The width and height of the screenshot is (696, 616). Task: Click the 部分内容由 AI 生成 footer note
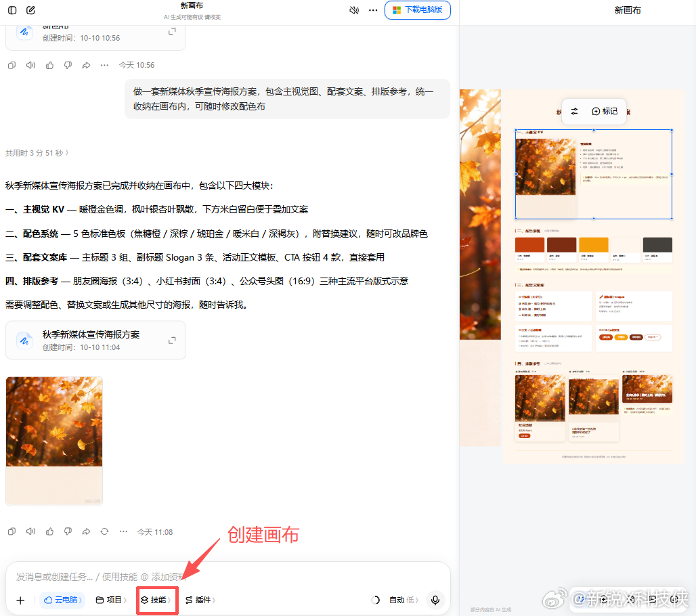click(490, 610)
